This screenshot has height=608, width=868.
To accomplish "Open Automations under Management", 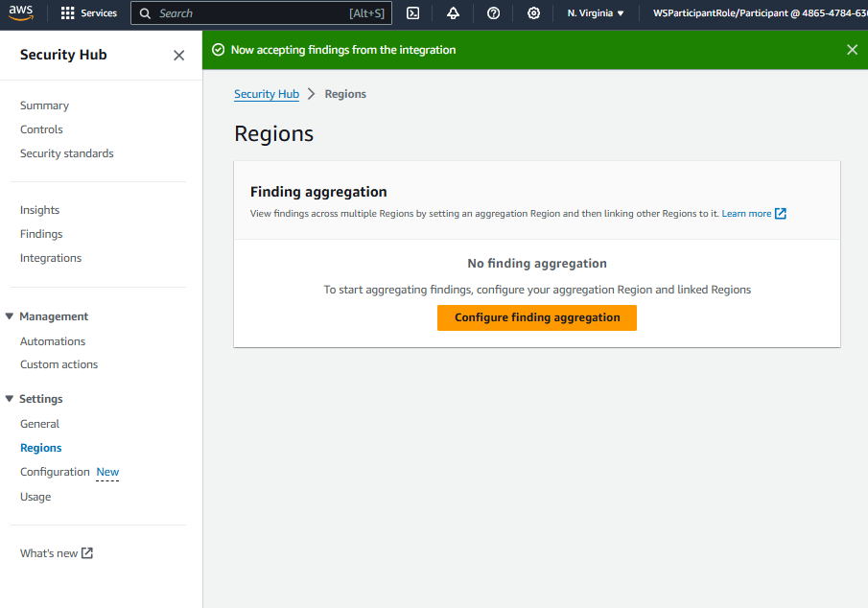I will (x=53, y=341).
